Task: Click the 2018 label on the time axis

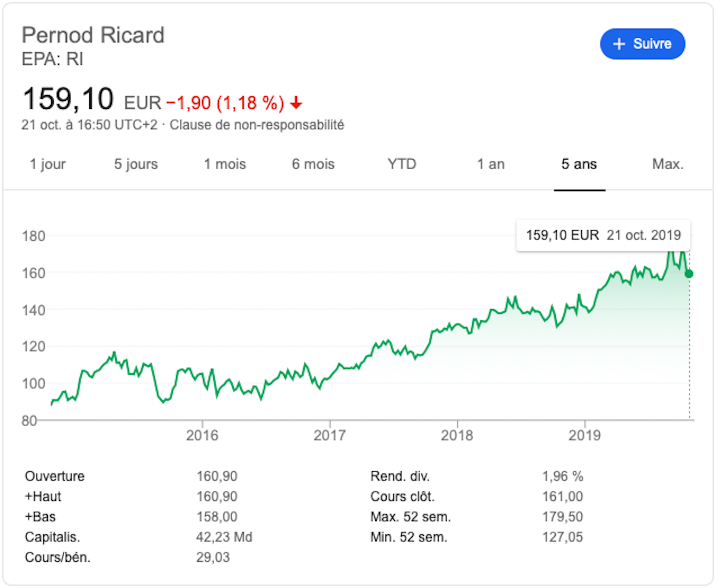Action: 457,435
